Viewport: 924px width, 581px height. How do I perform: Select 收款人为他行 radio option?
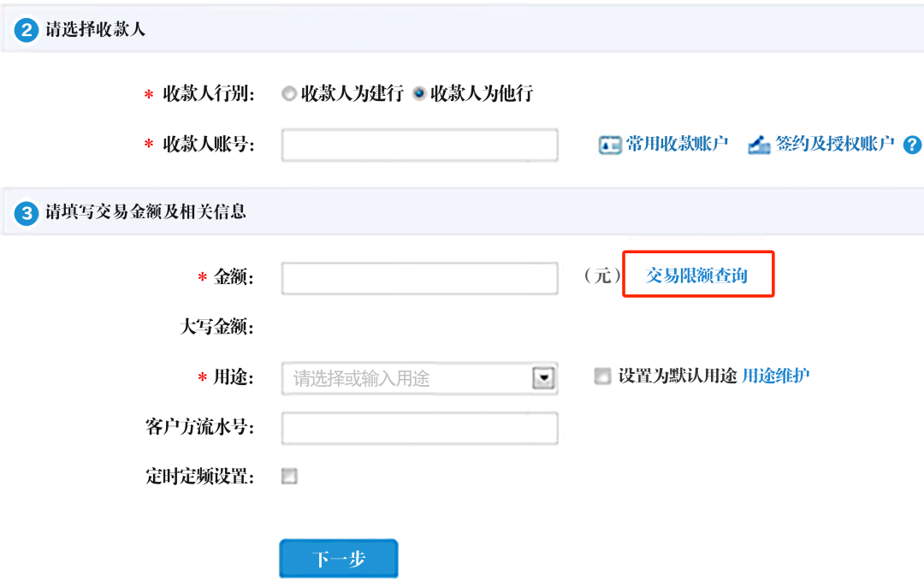tap(419, 93)
